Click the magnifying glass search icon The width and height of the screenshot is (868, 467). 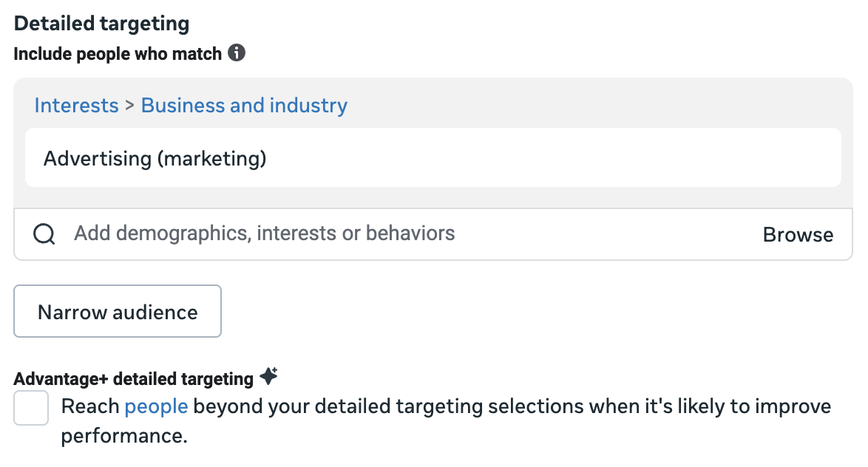click(x=44, y=234)
